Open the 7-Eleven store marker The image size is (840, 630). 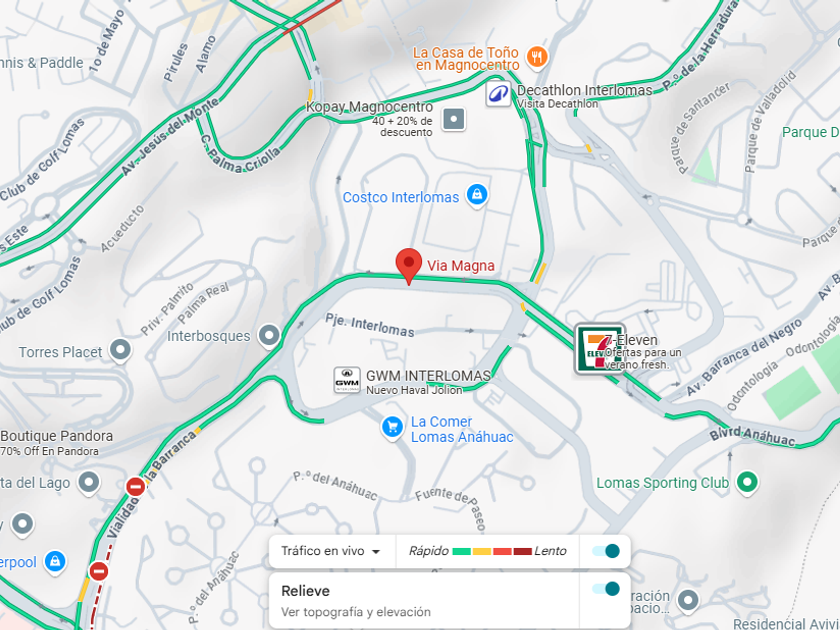[x=600, y=349]
